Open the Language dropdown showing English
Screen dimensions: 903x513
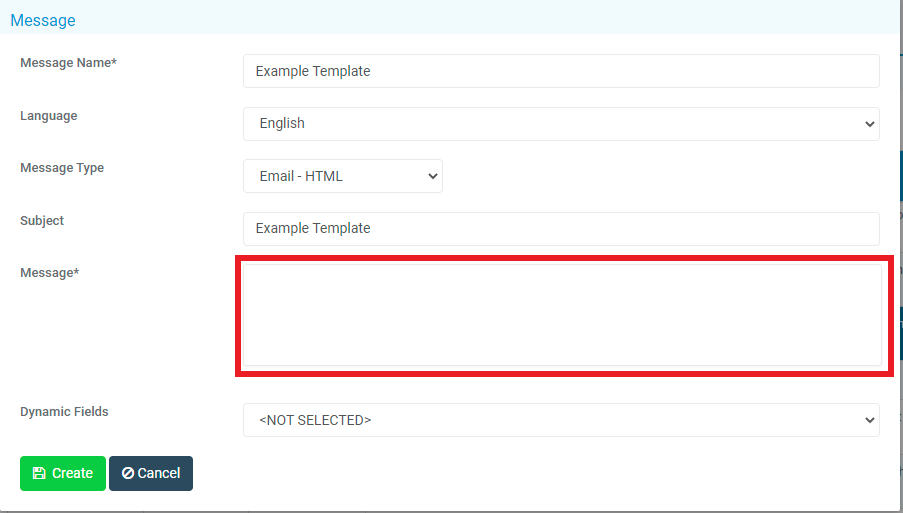pos(561,124)
